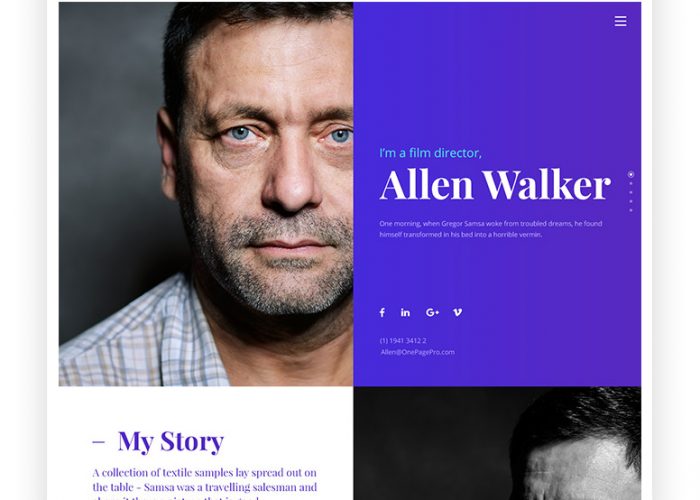Open the hamburger menu icon
The height and width of the screenshot is (500, 700).
click(x=620, y=21)
